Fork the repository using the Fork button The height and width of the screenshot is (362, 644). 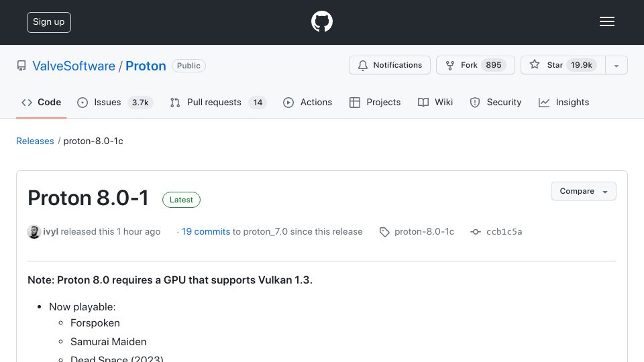(475, 65)
